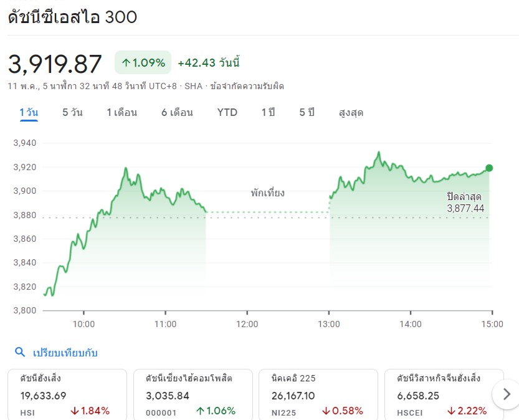Click red down arrow on Hang Seng card
This screenshot has height=420, width=519.
click(x=75, y=411)
